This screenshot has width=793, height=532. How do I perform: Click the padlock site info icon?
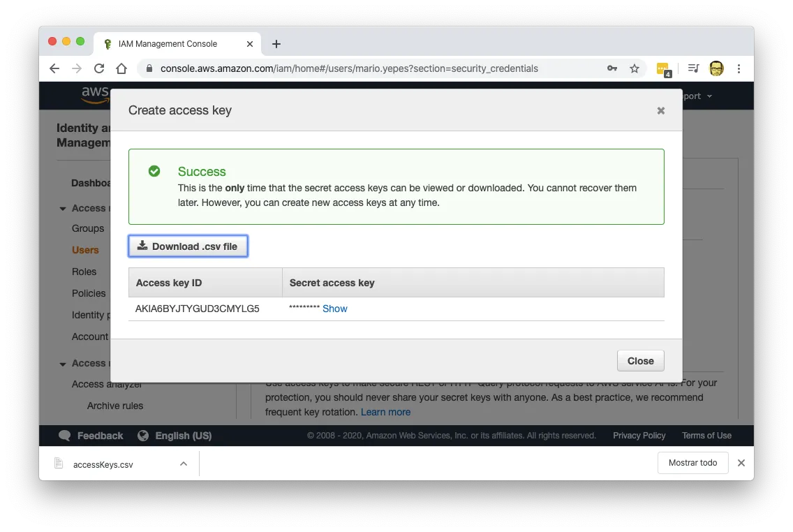point(149,68)
